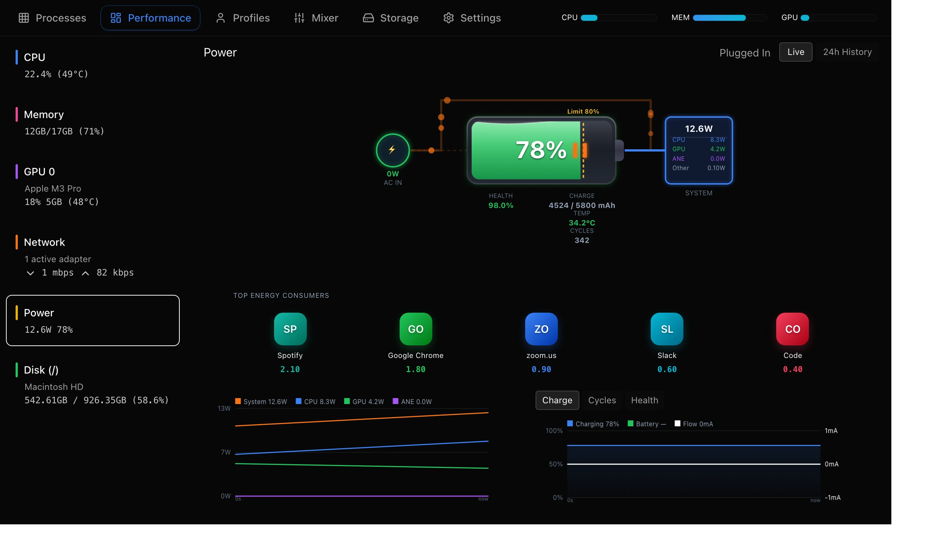Click the 12.6W System power box
The width and height of the screenshot is (927, 560).
tap(699, 150)
